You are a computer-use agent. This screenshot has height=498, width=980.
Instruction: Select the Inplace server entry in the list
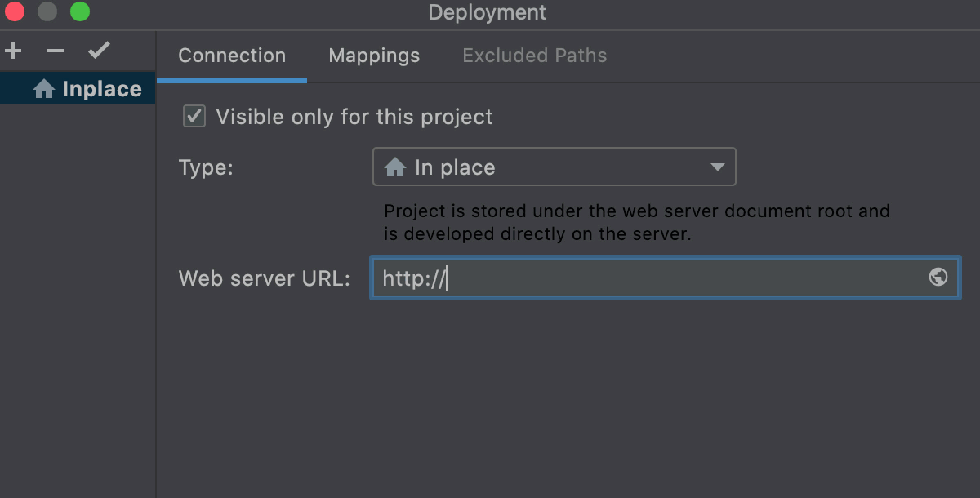(78, 89)
